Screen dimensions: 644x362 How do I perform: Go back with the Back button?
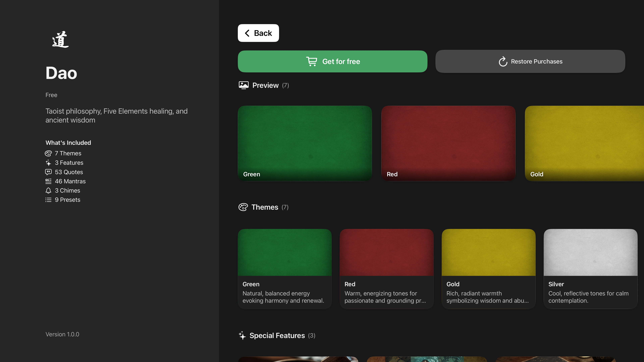coord(258,33)
